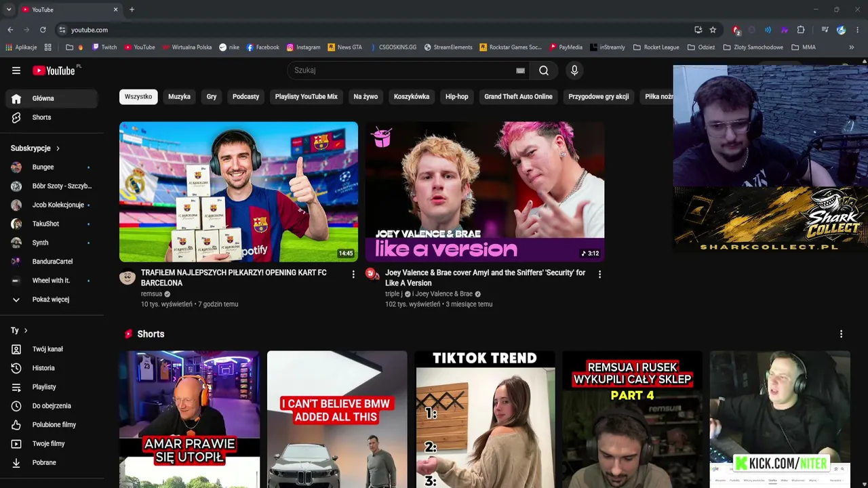Play the Joey Valence & Brae thumbnail

[485, 192]
